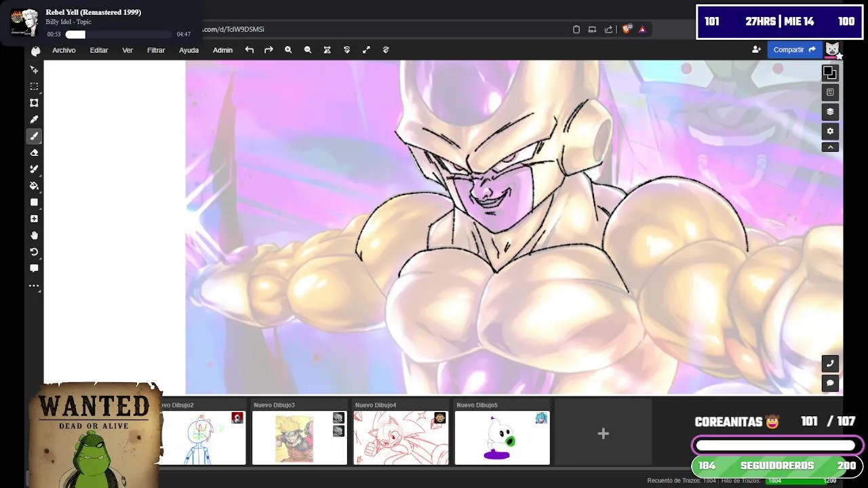The width and height of the screenshot is (868, 488).
Task: Click the Brave Shields icon in address bar
Action: (x=627, y=29)
